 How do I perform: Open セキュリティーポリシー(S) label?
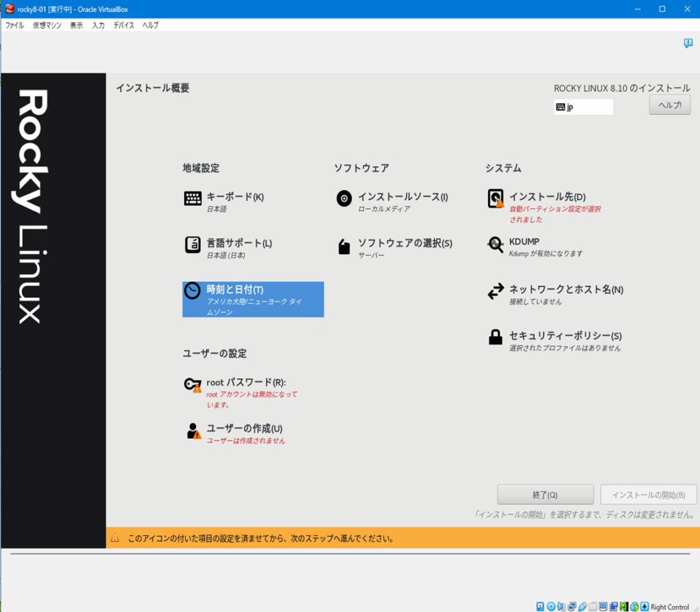tap(565, 336)
